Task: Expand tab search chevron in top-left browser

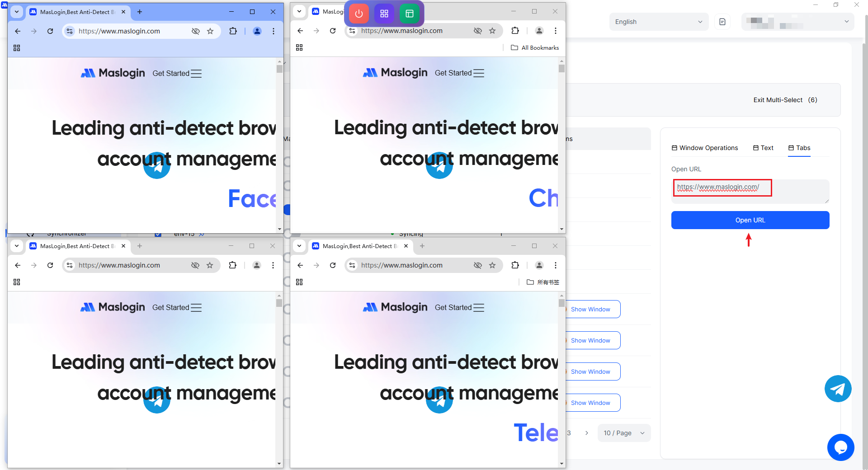Action: coord(17,12)
